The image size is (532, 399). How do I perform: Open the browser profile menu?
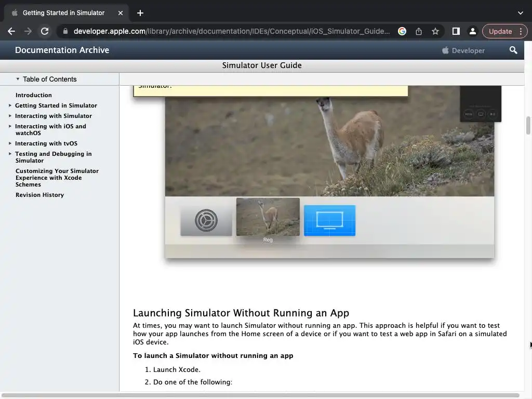click(x=472, y=31)
